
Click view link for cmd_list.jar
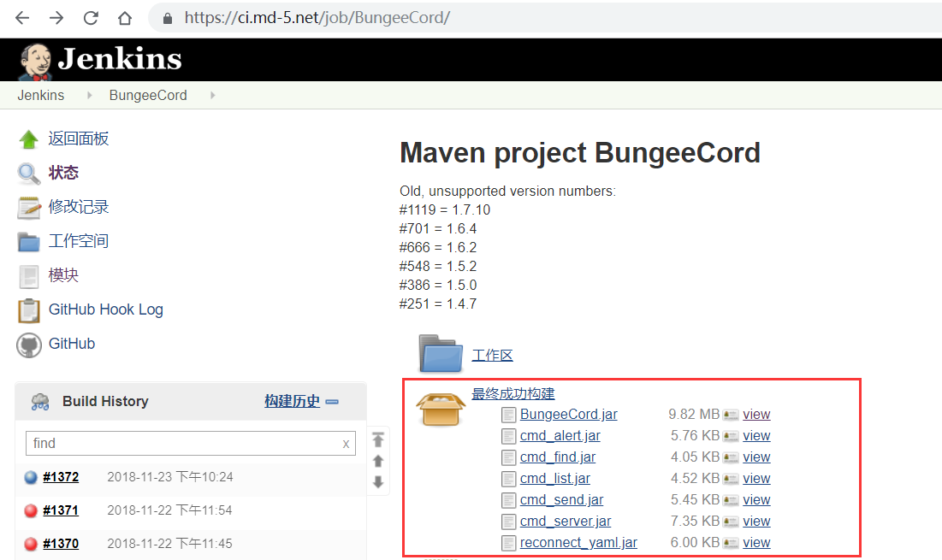pos(756,479)
